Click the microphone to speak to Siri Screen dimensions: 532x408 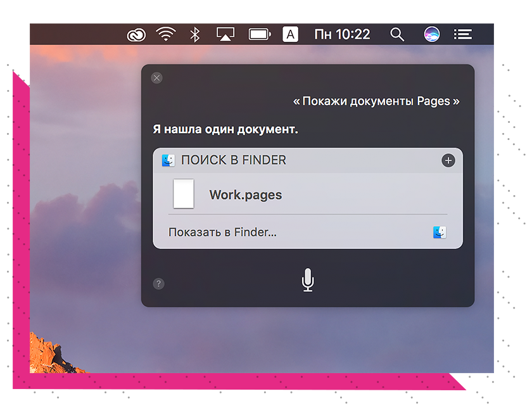307,279
